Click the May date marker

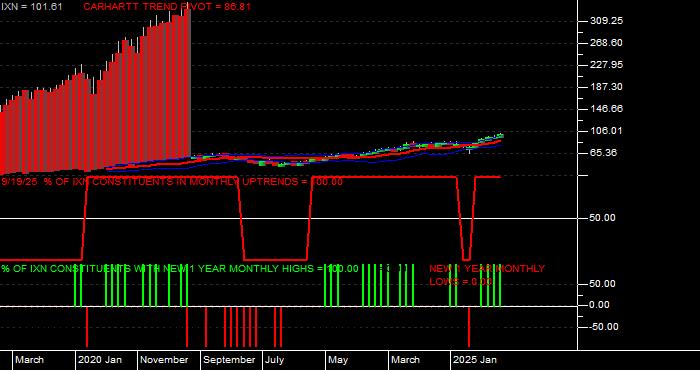[338, 360]
